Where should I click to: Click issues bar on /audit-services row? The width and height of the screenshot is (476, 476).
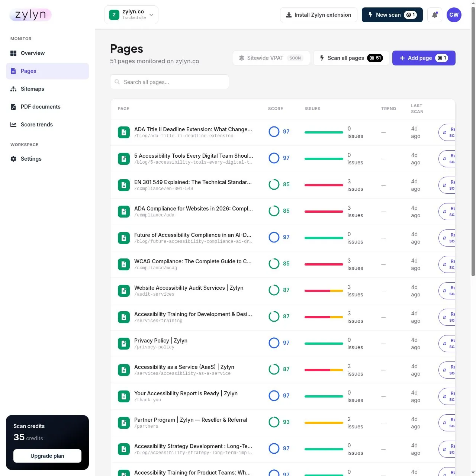324,291
